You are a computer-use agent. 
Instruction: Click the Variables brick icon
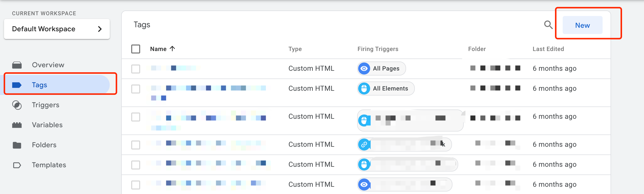(17, 125)
